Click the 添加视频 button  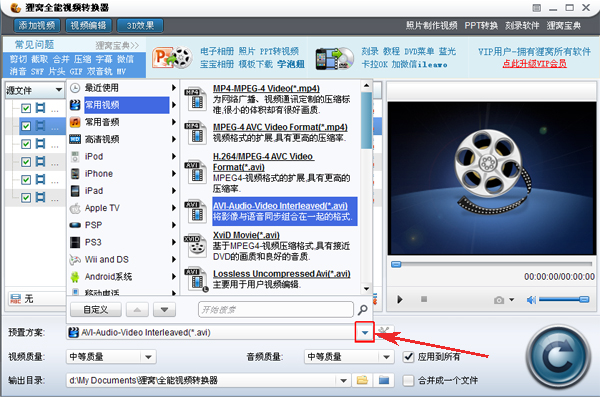pyautogui.click(x=37, y=26)
